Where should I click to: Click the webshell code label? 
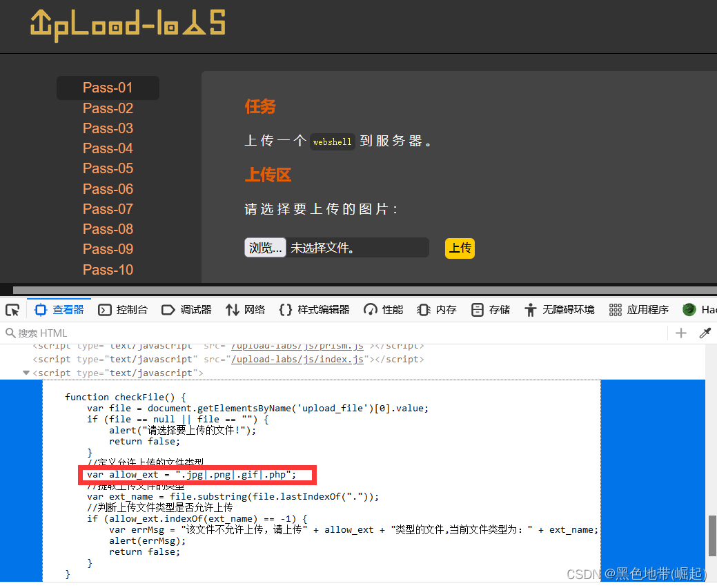pyautogui.click(x=333, y=141)
